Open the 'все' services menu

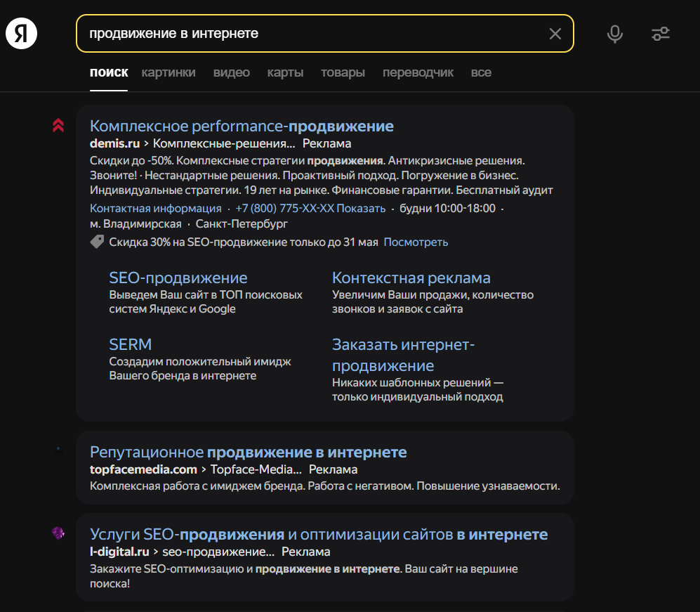click(482, 72)
